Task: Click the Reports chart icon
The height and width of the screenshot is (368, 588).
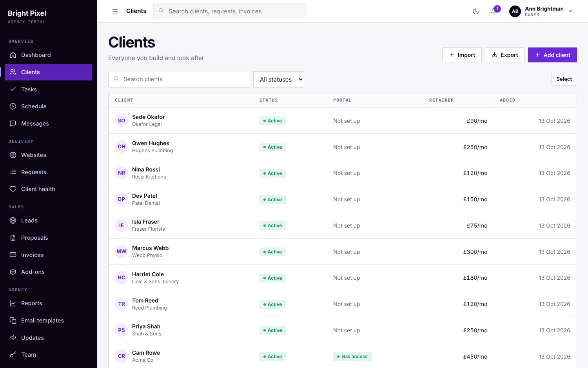Action: coord(13,303)
